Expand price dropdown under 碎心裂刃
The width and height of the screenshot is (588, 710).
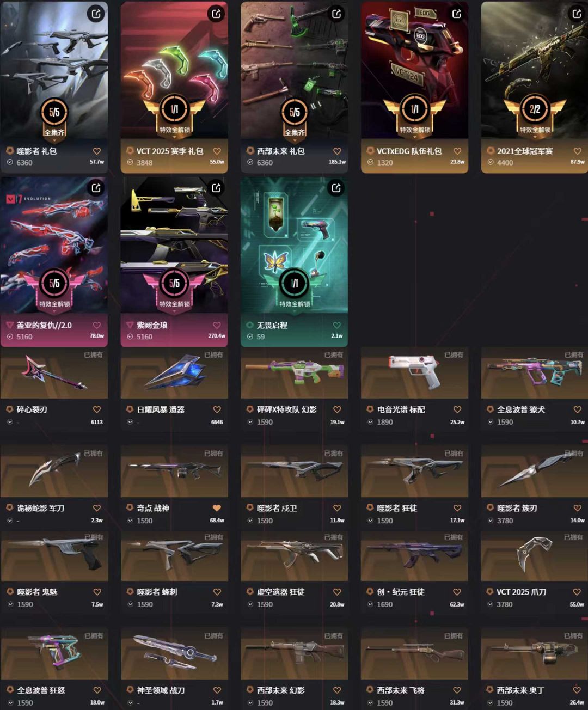[10, 422]
